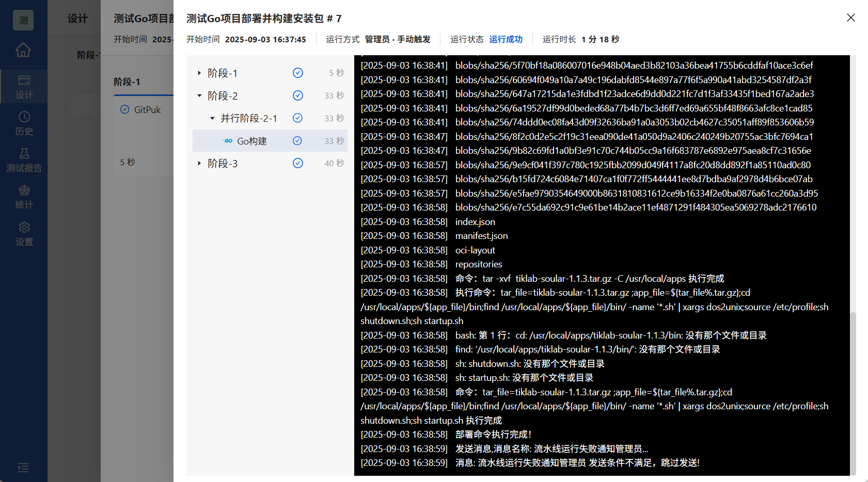Viewport: 868px width, 482px height.
Task: Click the index.json log line
Action: pos(475,221)
